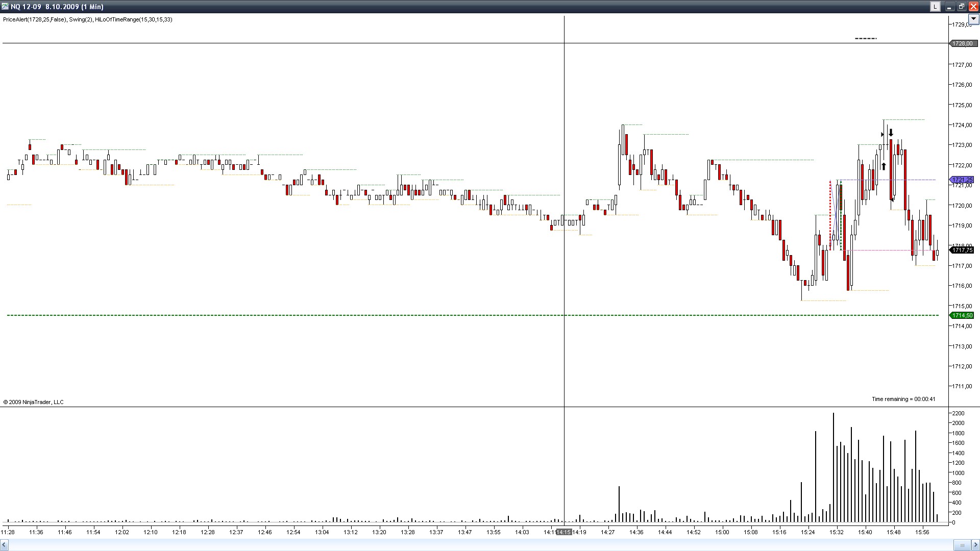The width and height of the screenshot is (980, 551).
Task: Click the horizontal scrollbar thumb grip
Action: click(962, 545)
